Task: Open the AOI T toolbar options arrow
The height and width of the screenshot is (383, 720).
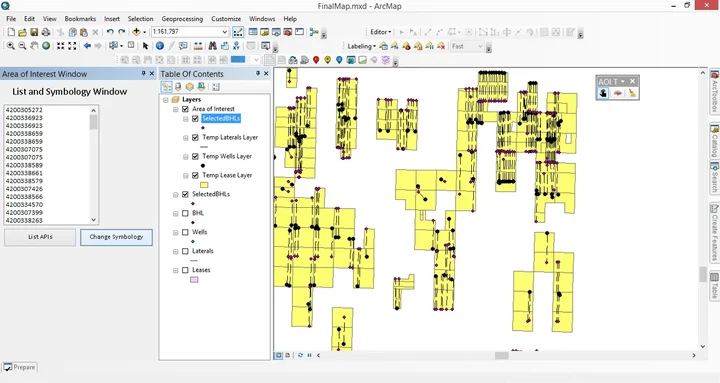Action: pyautogui.click(x=623, y=81)
